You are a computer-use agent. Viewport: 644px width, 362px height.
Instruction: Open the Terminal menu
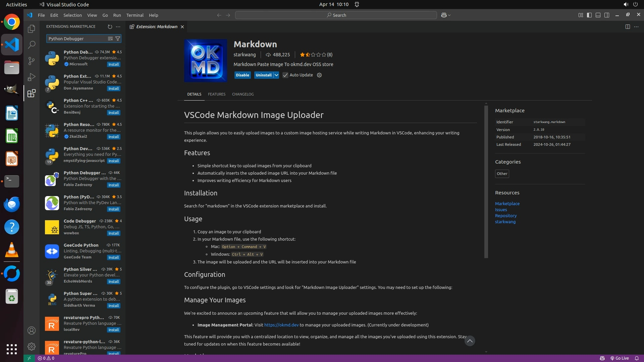(x=135, y=15)
